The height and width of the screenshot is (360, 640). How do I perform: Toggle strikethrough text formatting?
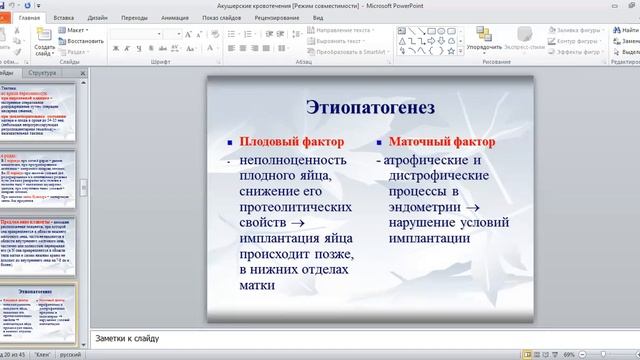(163, 49)
